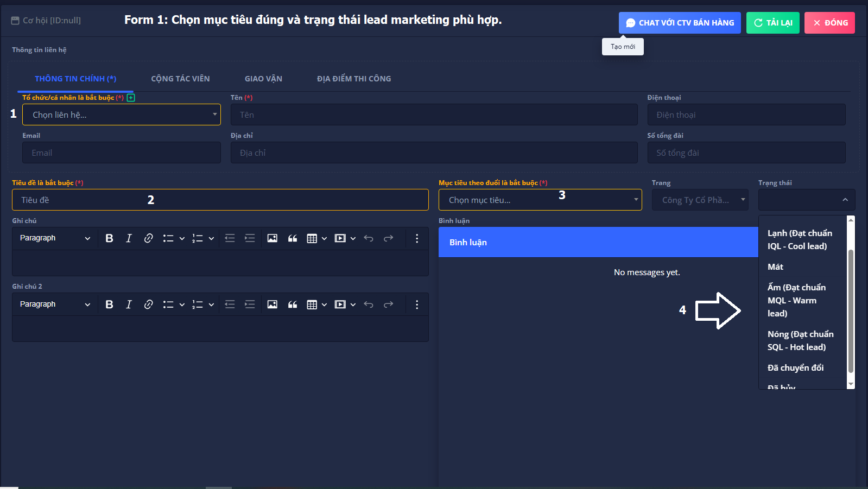
Task: Undo the last change in the Ghi chú editor
Action: pyautogui.click(x=369, y=238)
